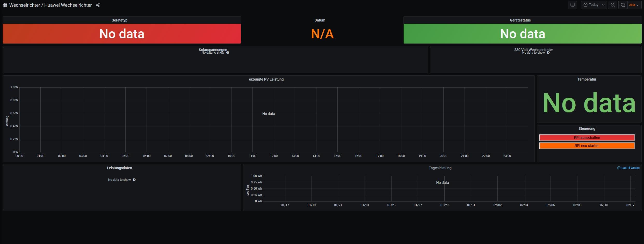Open the Wechselrichter folder breadcrumb
Image resolution: width=644 pixels, height=244 pixels.
point(25,5)
